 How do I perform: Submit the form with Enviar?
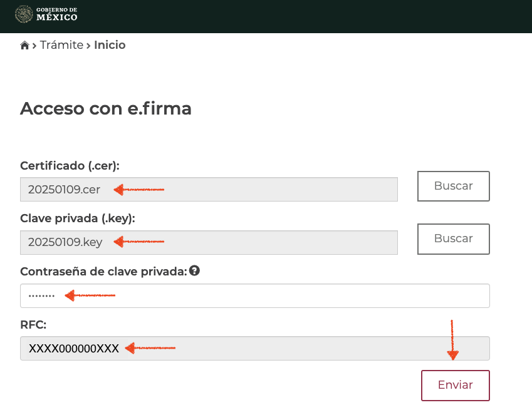455,385
